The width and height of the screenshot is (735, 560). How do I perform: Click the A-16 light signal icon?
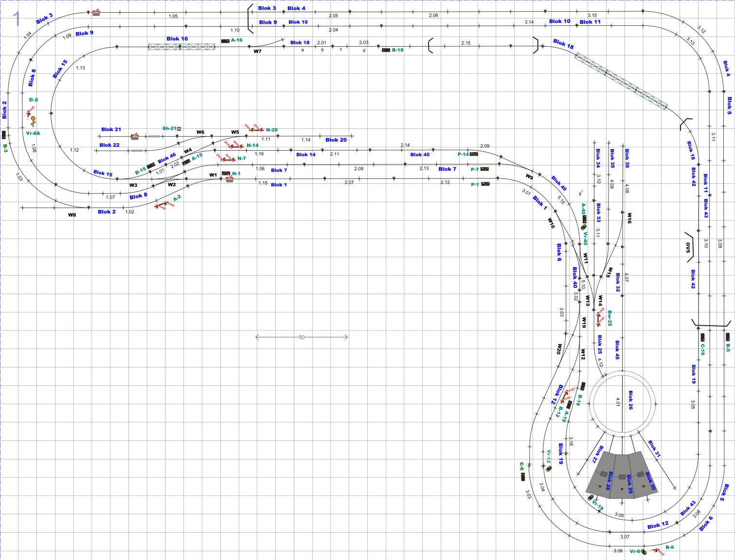(225, 41)
